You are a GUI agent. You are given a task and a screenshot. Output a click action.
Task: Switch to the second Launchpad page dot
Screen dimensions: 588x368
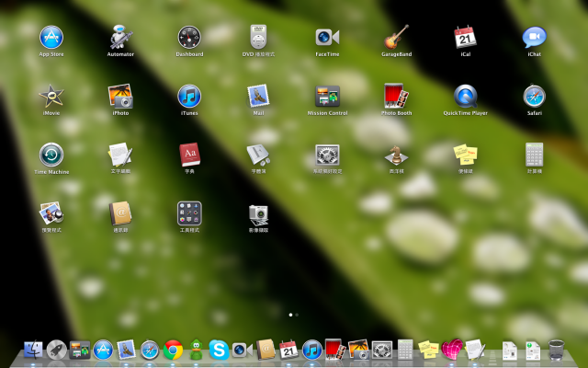point(297,315)
